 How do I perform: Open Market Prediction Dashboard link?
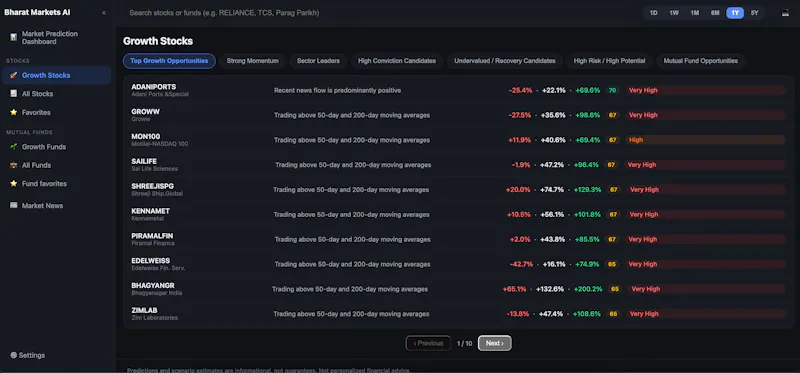(x=56, y=38)
